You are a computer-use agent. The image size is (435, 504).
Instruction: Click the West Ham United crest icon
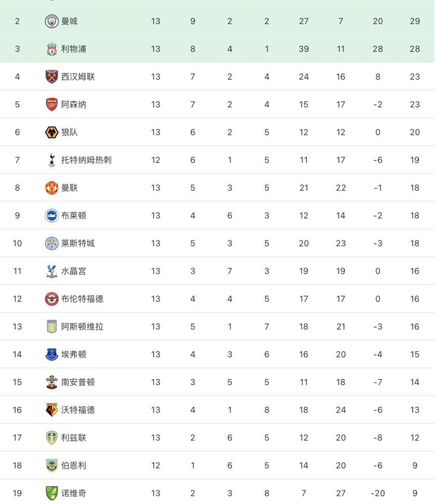click(x=51, y=77)
